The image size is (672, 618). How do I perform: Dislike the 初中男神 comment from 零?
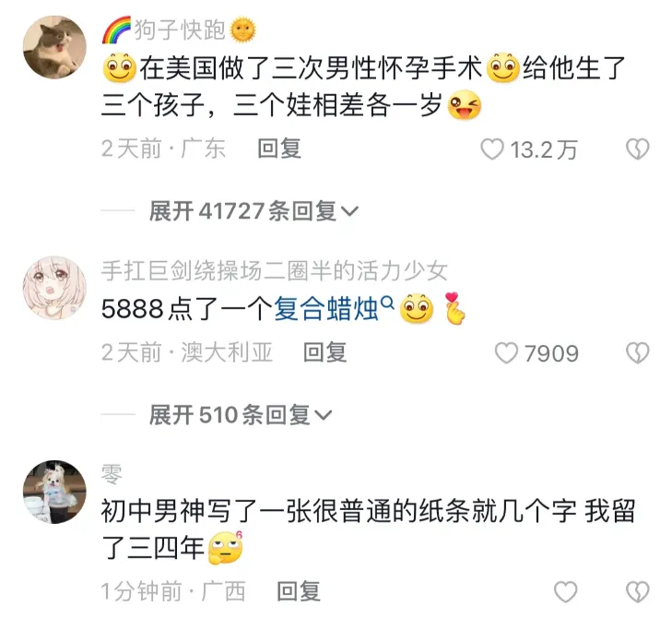(x=638, y=592)
